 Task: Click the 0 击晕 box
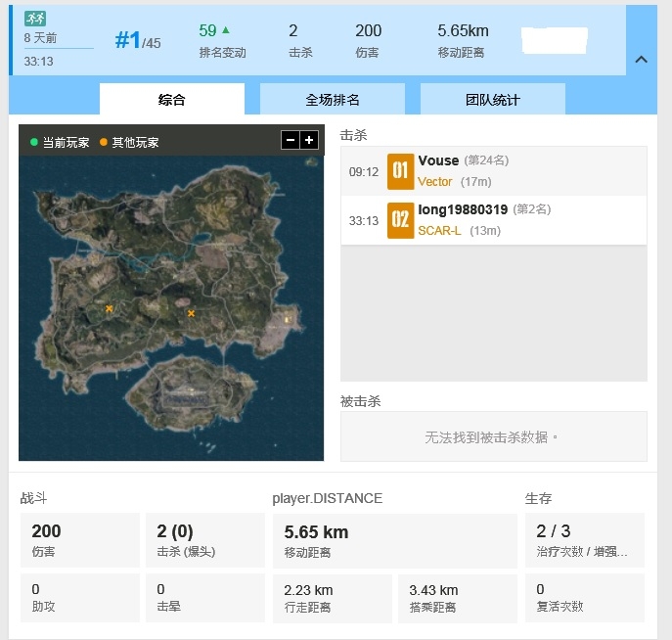(x=205, y=598)
